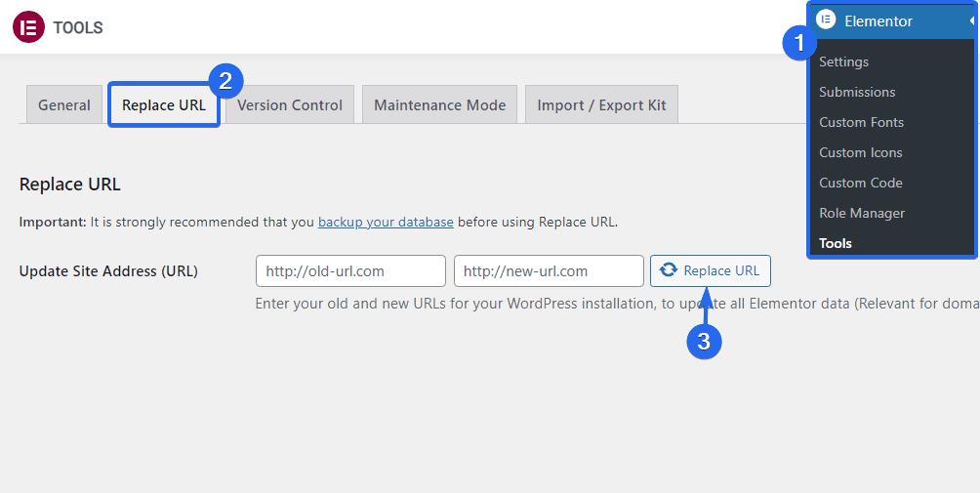This screenshot has width=980, height=493.
Task: Click the Important backup warning text
Action: (319, 222)
